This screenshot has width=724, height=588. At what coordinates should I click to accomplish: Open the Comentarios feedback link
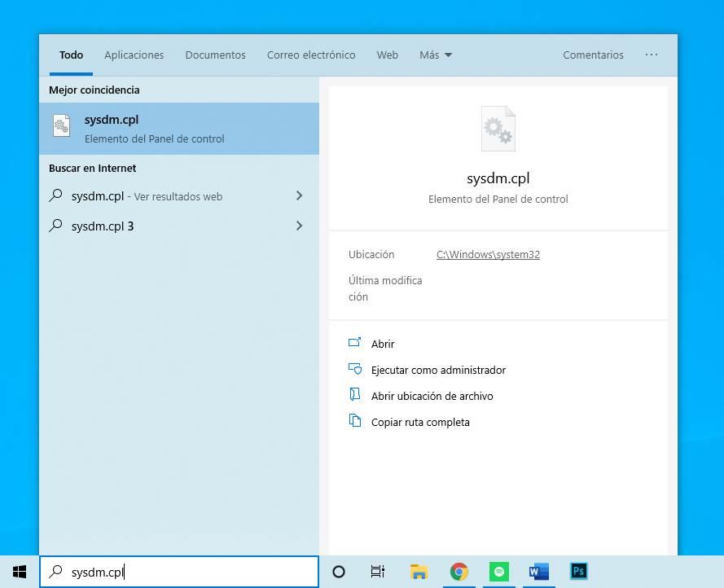coord(593,55)
